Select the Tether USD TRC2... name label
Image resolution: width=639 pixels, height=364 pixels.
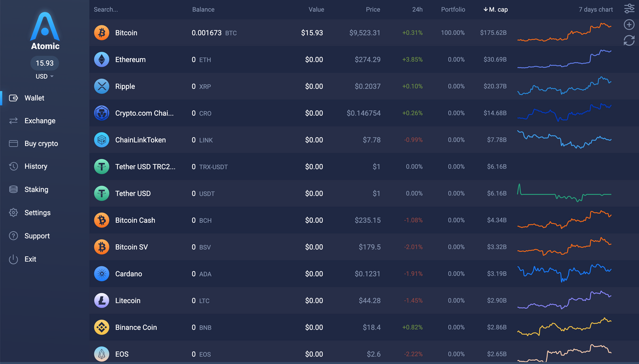[145, 167]
